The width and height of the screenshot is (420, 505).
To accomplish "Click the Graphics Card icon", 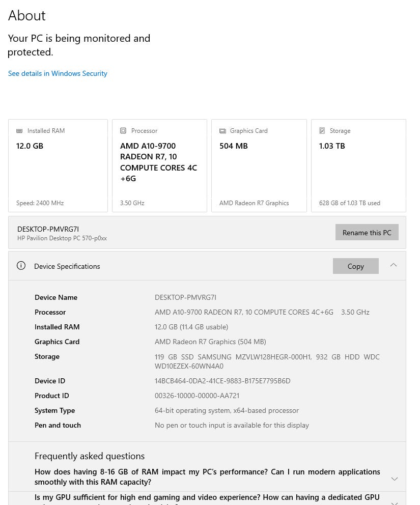I will click(x=222, y=131).
